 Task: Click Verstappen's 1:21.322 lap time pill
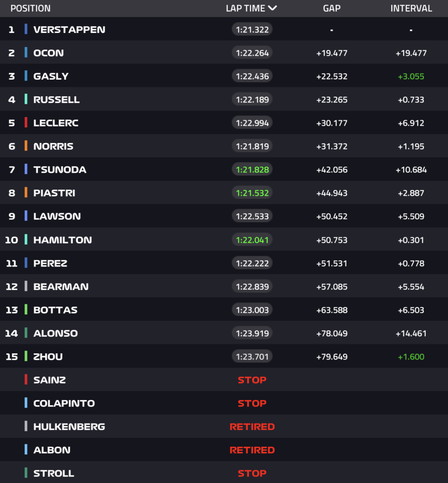pyautogui.click(x=252, y=30)
